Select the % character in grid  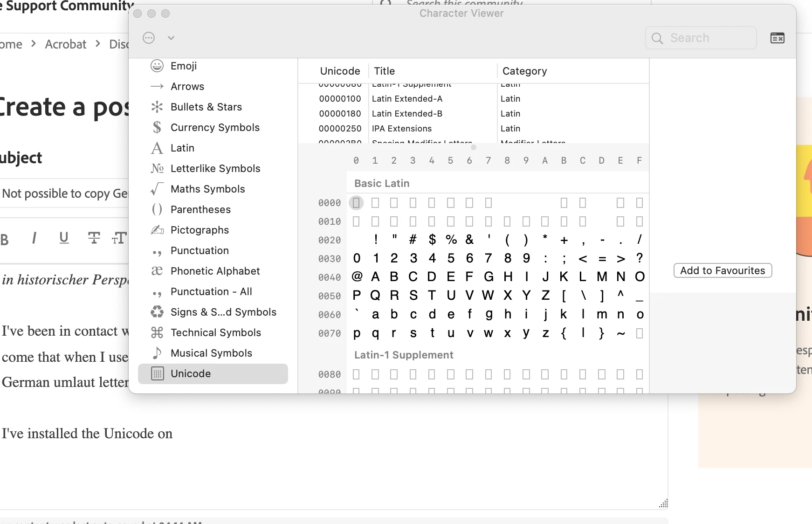click(x=451, y=240)
